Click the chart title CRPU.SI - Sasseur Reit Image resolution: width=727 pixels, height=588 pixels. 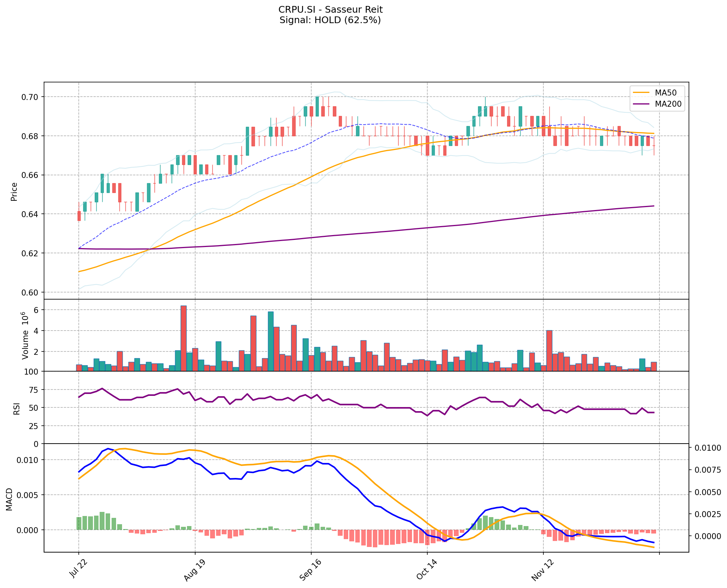tap(330, 10)
